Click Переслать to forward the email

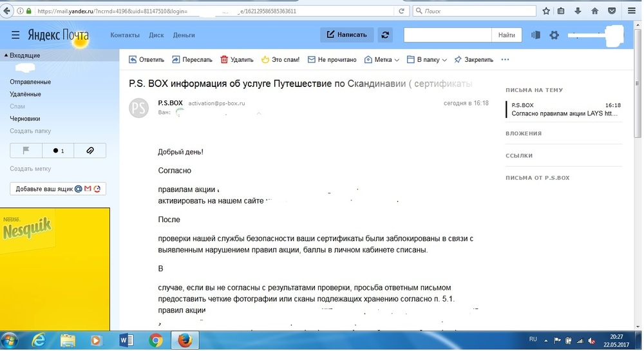pos(192,59)
